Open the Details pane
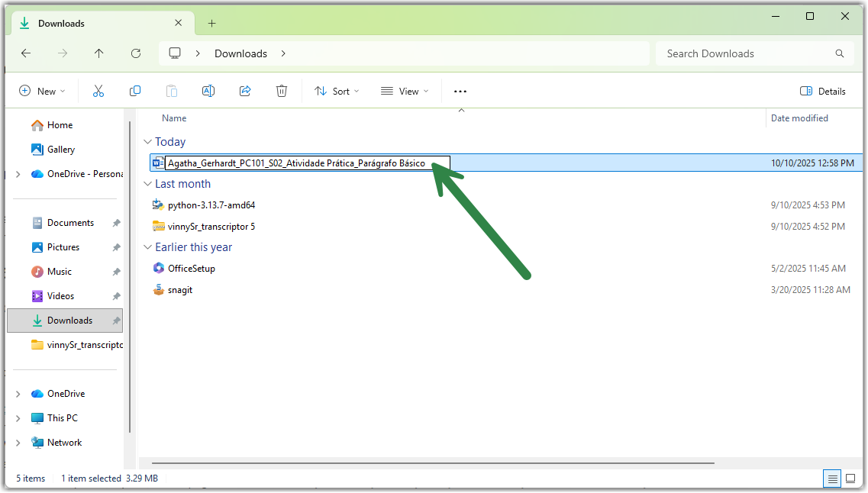This screenshot has width=868, height=493. tap(823, 91)
